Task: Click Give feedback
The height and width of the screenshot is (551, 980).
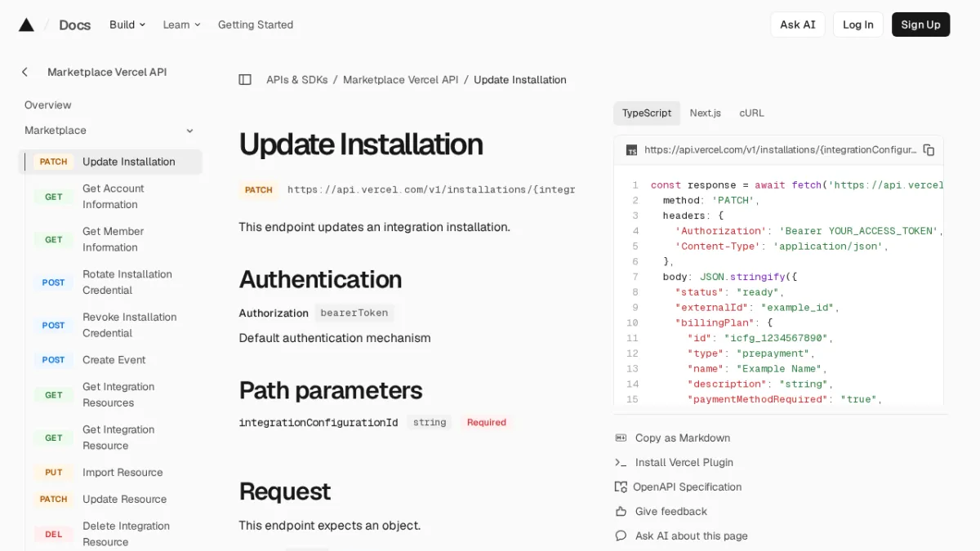Action: tap(671, 511)
